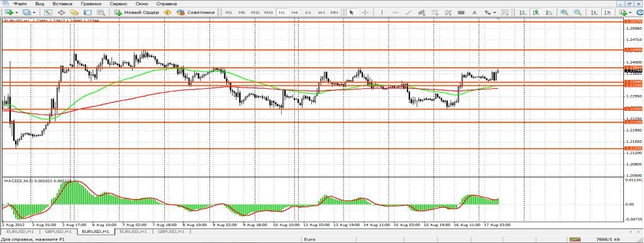Select the text label tool
644x243 pixels.
[x=474, y=13]
